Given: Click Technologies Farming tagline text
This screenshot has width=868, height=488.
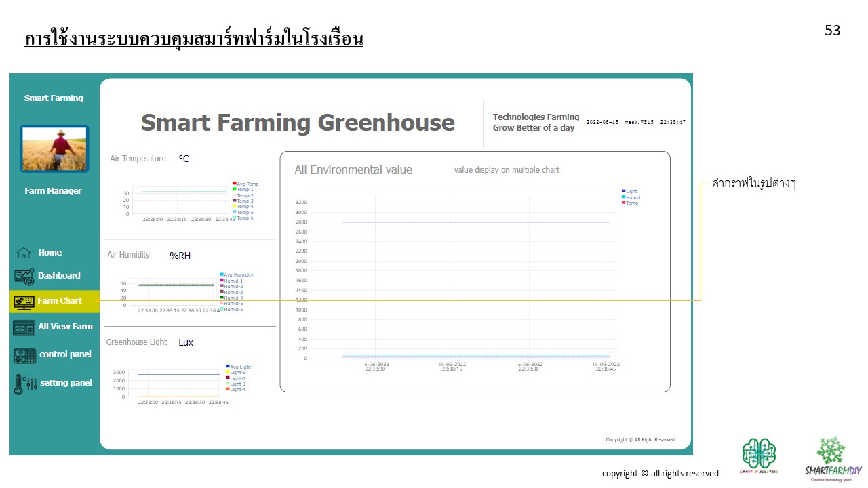Looking at the screenshot, I should [x=536, y=122].
